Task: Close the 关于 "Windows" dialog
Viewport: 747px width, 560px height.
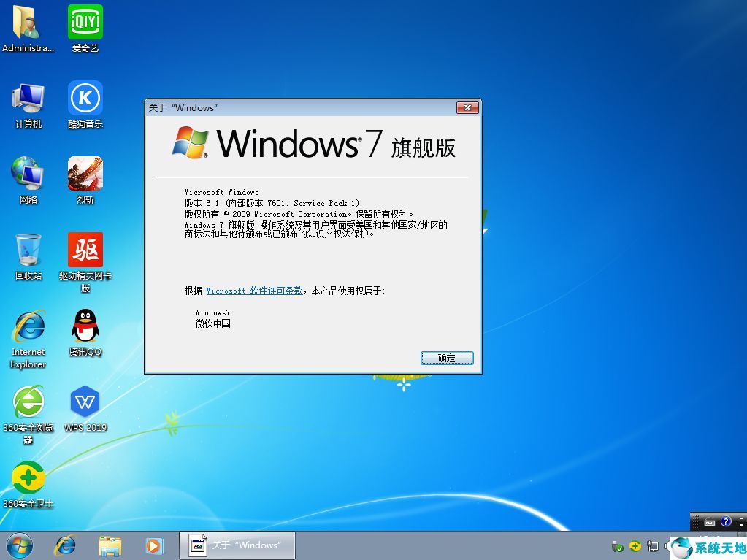Action: (467, 108)
